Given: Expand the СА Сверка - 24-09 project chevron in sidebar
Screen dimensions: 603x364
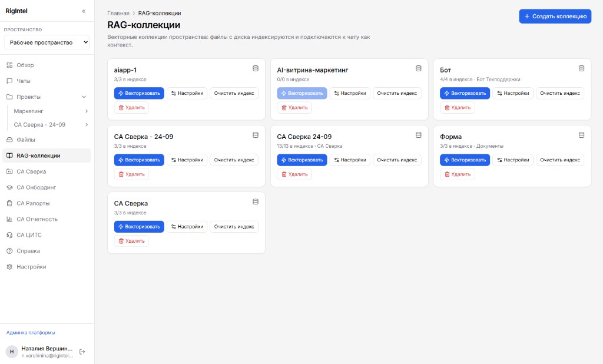Looking at the screenshot, I should coord(87,125).
